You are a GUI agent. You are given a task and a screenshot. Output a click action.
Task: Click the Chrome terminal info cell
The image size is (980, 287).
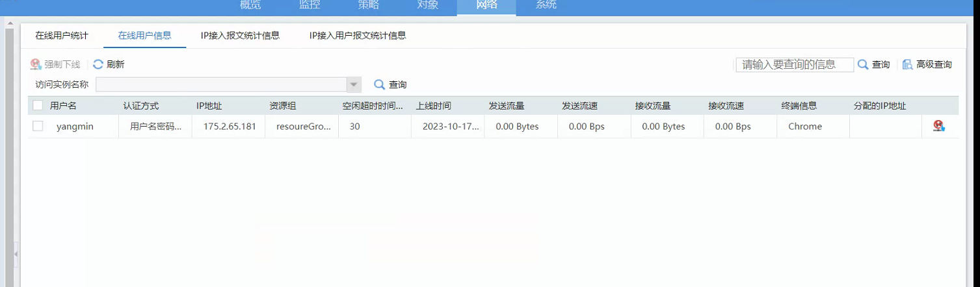805,127
